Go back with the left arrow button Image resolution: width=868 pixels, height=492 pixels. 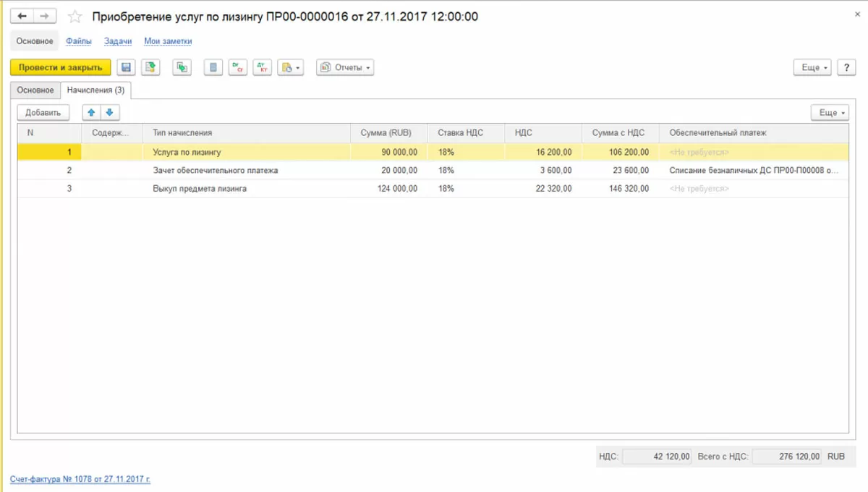coord(22,16)
